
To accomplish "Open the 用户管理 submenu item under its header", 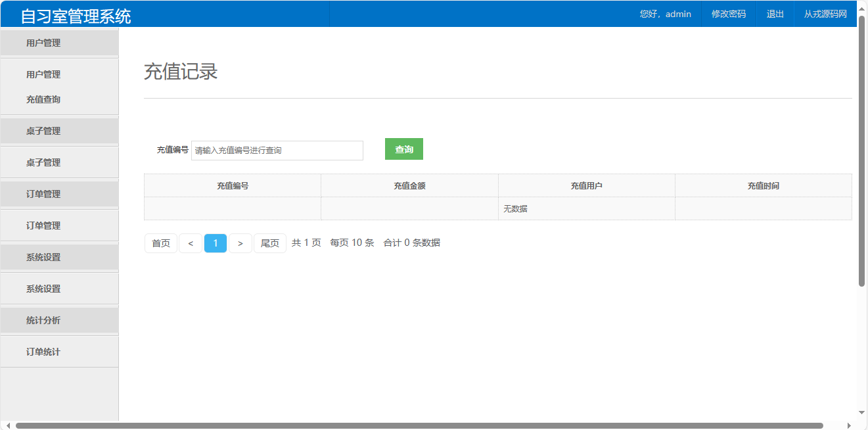I will [43, 74].
